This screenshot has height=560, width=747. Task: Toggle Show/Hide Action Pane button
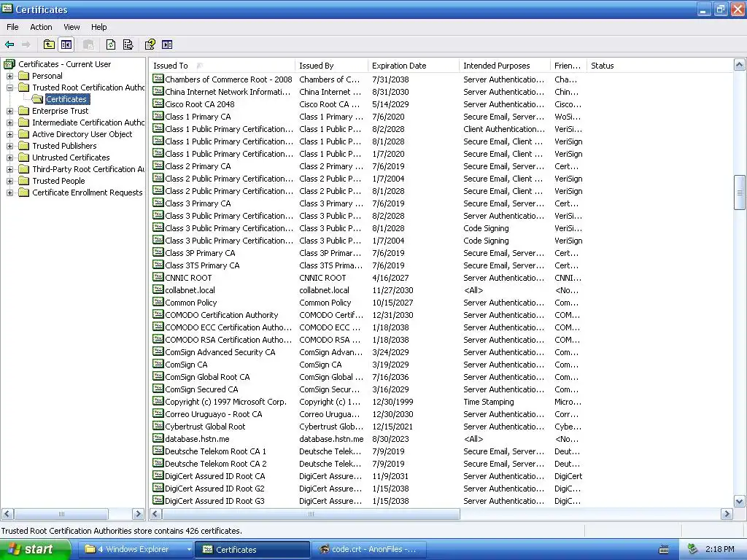coord(167,44)
